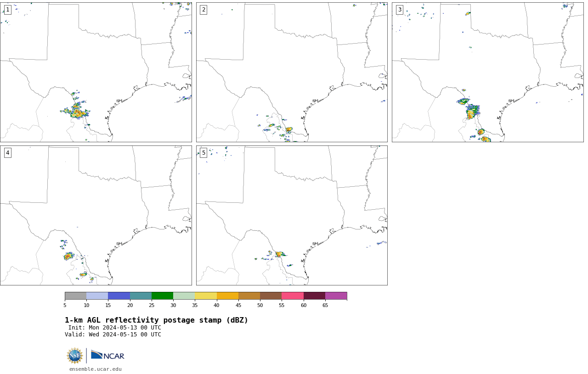Click the NSF logo icon

tap(75, 356)
